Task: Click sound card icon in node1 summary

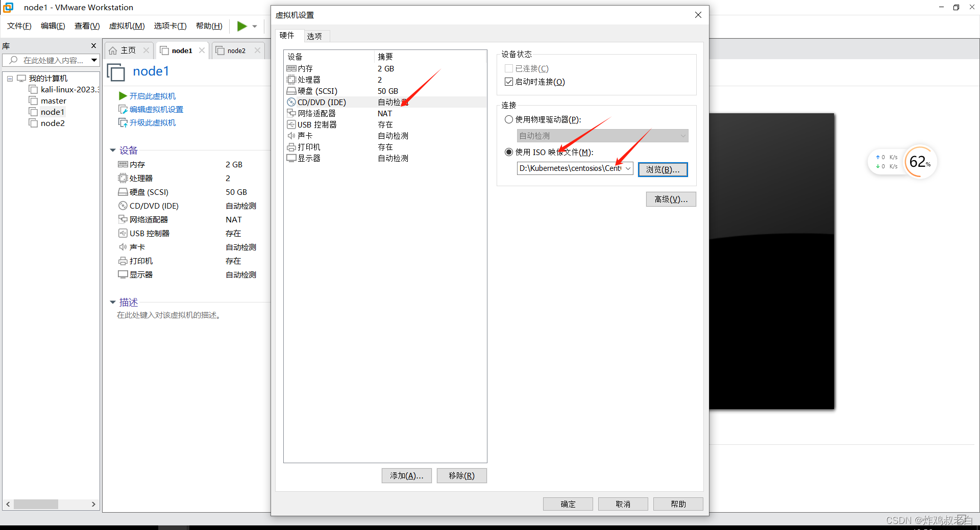Action: pos(123,247)
